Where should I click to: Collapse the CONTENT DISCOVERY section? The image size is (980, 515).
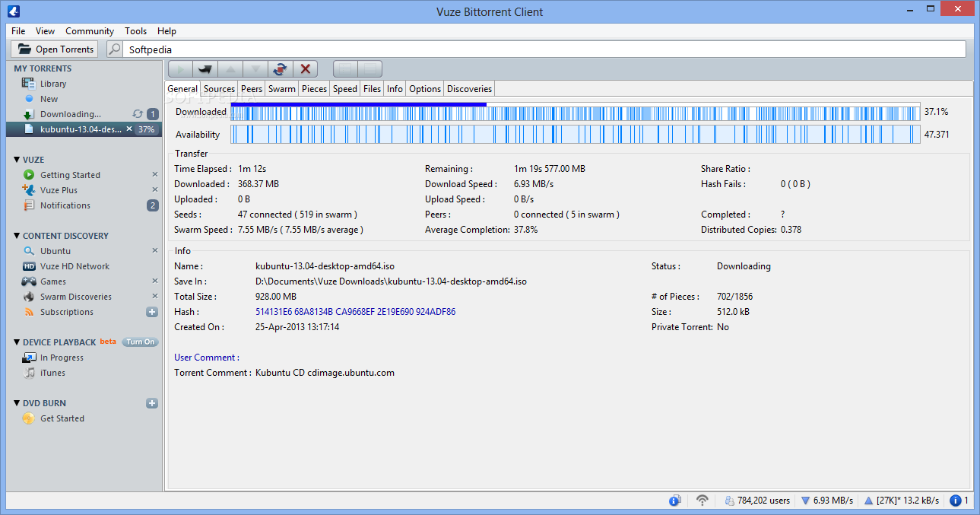click(x=17, y=236)
